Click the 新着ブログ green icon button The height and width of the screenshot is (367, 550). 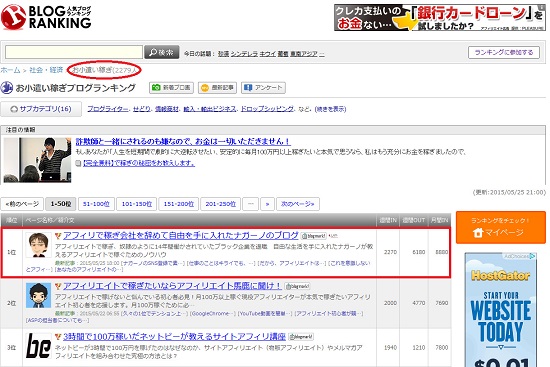172,88
